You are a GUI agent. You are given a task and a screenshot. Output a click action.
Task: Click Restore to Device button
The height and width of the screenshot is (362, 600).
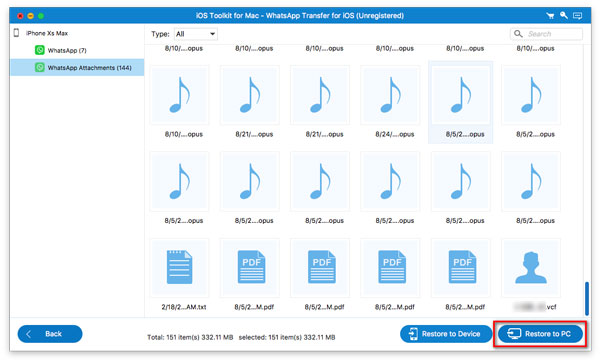click(x=446, y=334)
